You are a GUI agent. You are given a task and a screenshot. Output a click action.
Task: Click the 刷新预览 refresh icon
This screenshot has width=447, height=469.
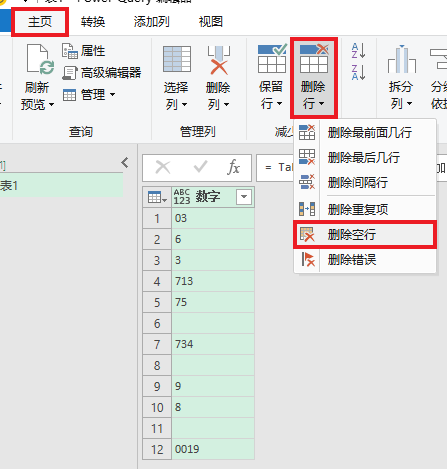40,59
